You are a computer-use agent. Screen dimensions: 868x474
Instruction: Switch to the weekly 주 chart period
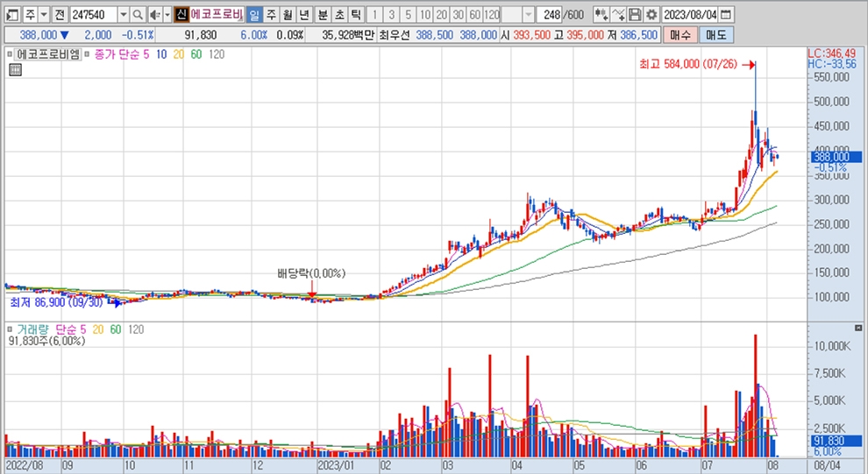pos(271,14)
